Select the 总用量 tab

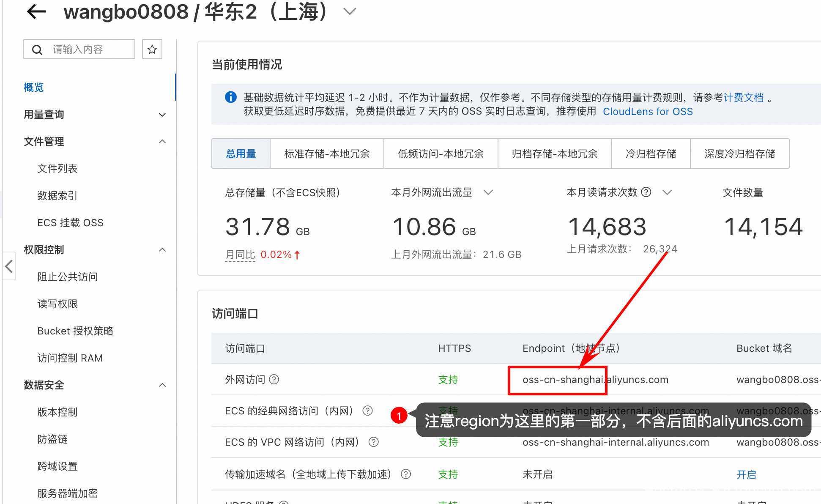pos(241,153)
